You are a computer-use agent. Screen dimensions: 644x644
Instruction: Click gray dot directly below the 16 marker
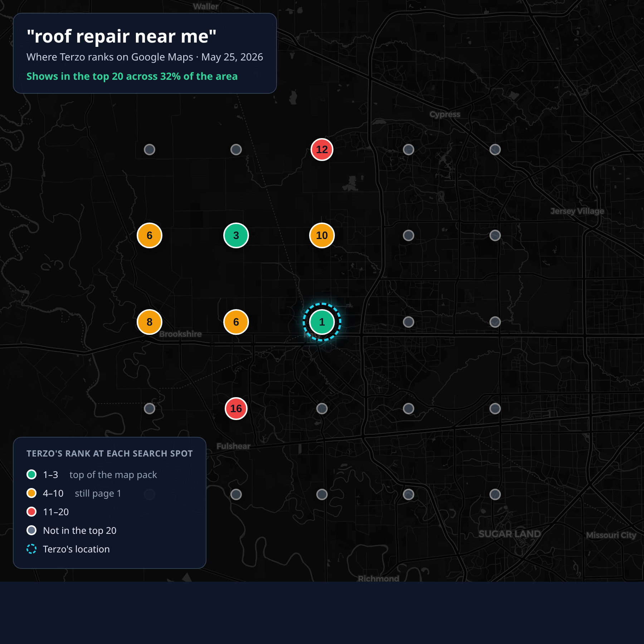click(x=236, y=494)
